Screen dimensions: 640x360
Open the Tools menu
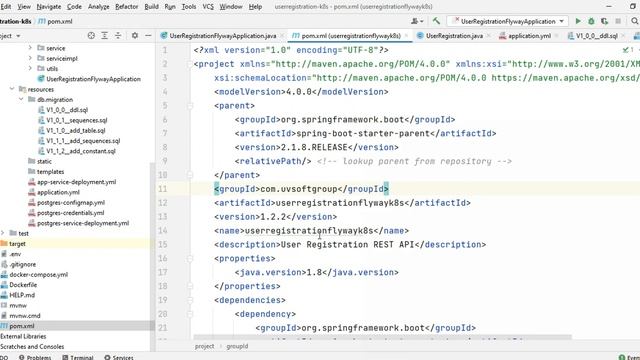pos(189,7)
